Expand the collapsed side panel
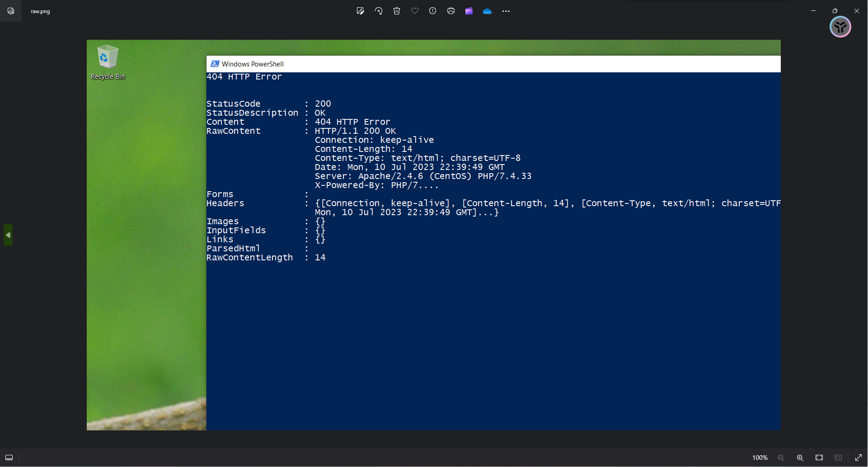This screenshot has height=467, width=868. pos(8,235)
